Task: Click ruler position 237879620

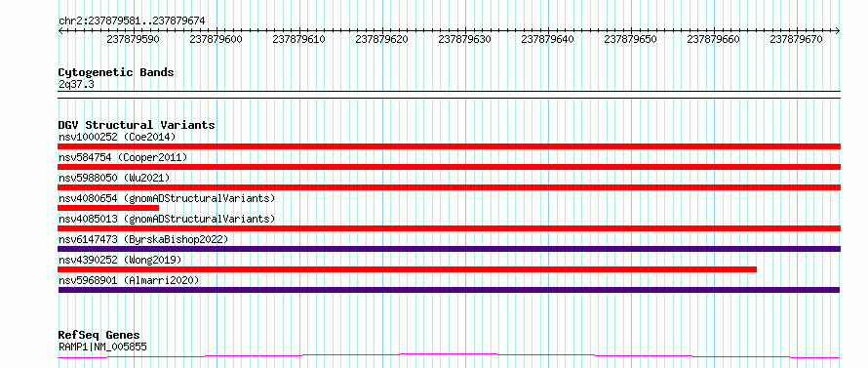Action: [382, 39]
